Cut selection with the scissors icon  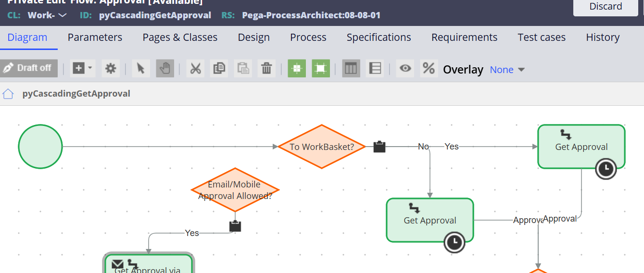[x=195, y=68]
